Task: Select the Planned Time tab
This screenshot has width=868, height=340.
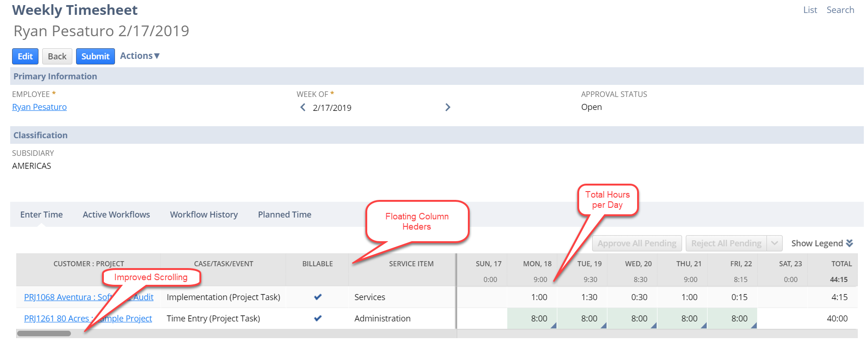Action: pos(284,214)
